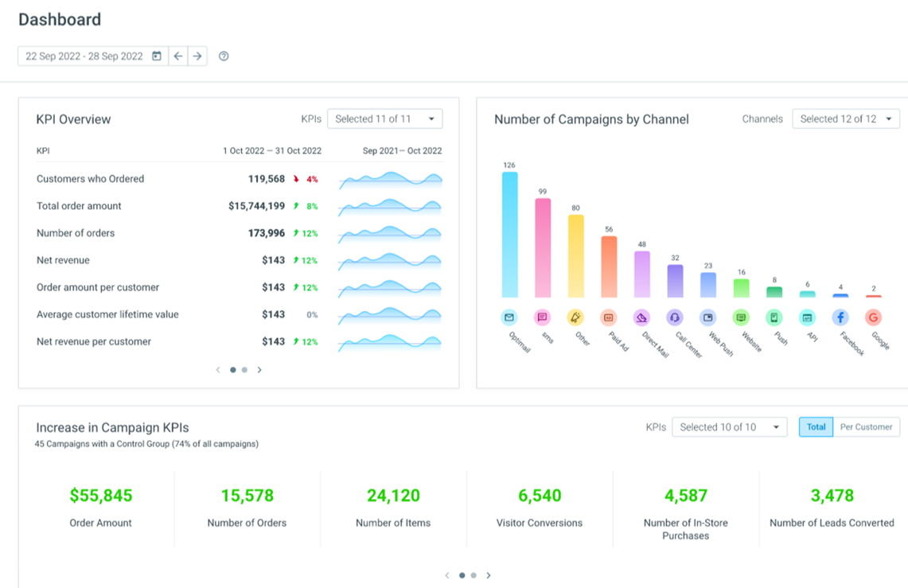908x588 pixels.
Task: Show next page of Campaign KPIs
Action: click(x=488, y=575)
